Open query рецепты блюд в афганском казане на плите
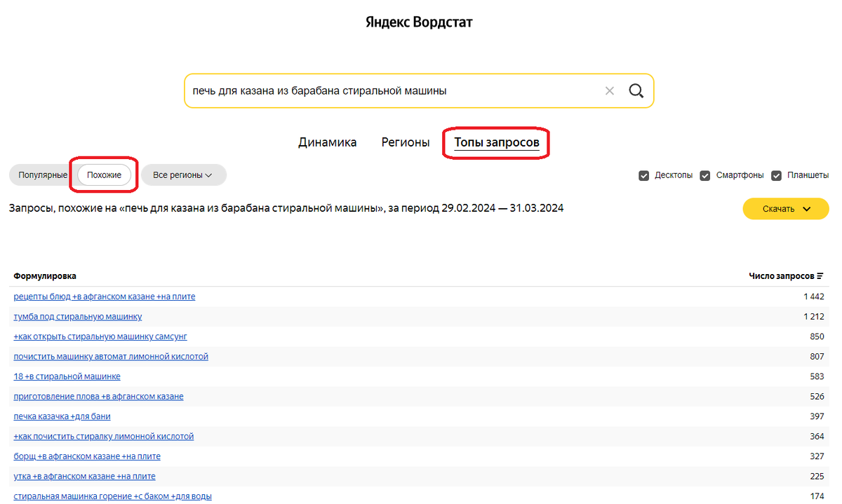 [105, 297]
